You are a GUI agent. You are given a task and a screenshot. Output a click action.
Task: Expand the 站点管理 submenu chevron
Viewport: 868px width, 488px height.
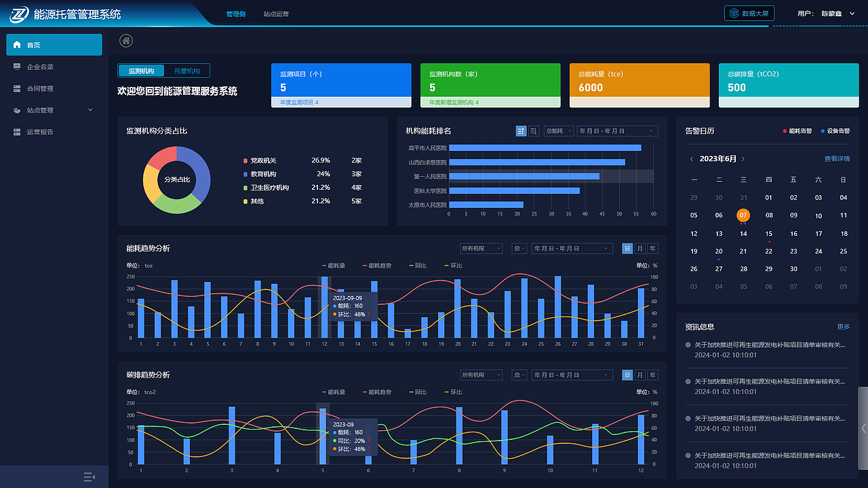coord(91,110)
